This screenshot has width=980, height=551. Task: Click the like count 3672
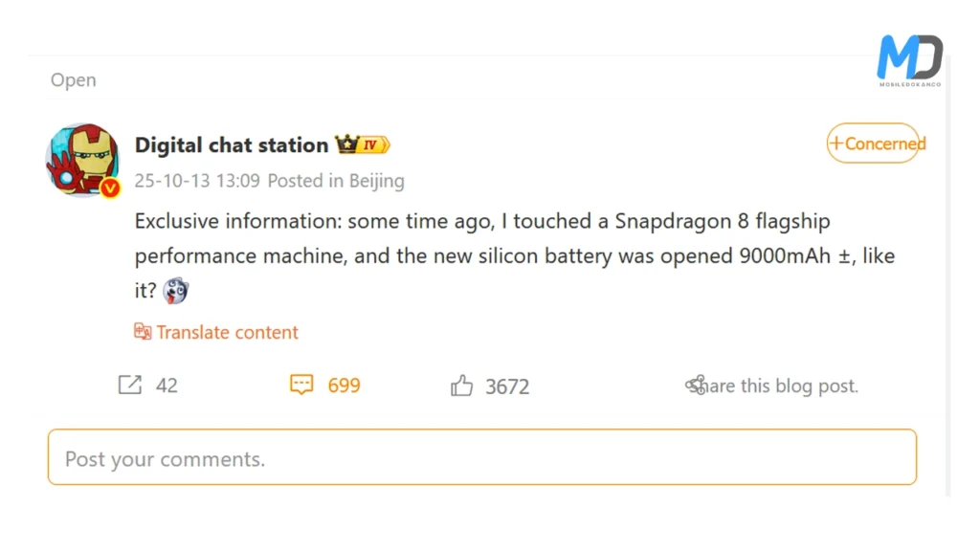click(x=507, y=386)
